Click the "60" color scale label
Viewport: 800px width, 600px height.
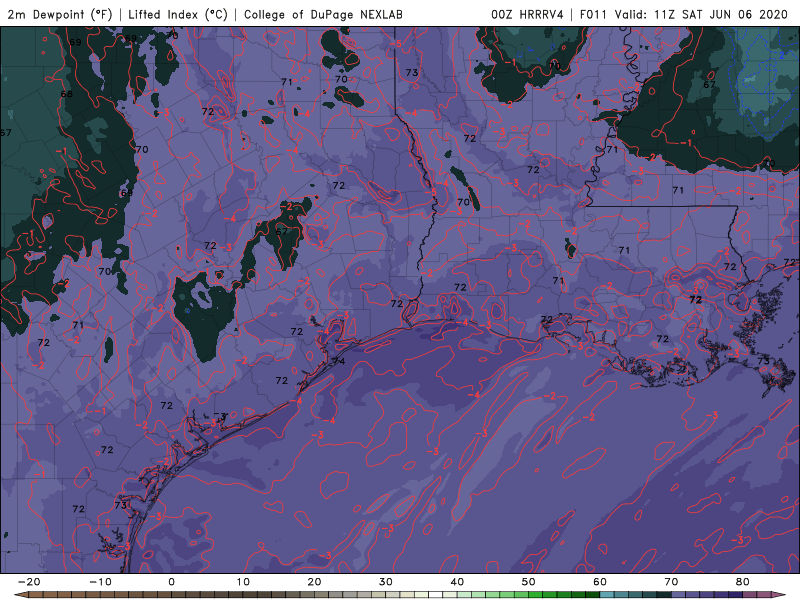[600, 582]
